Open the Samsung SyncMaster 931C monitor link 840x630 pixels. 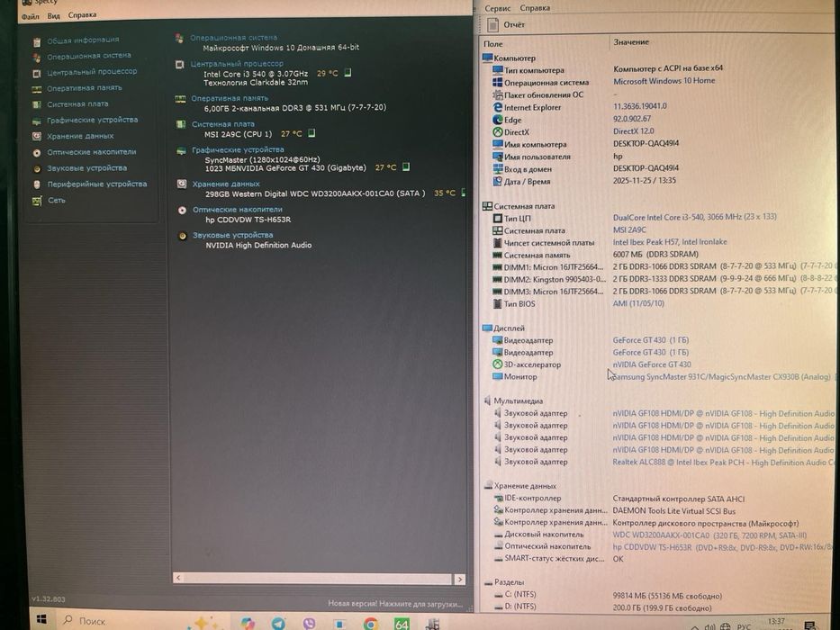coord(721,376)
